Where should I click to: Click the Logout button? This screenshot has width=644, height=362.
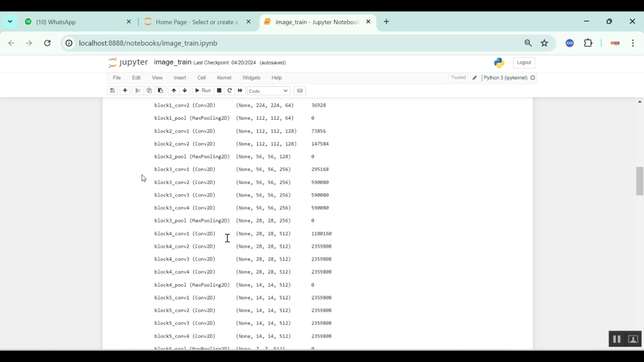(524, 63)
